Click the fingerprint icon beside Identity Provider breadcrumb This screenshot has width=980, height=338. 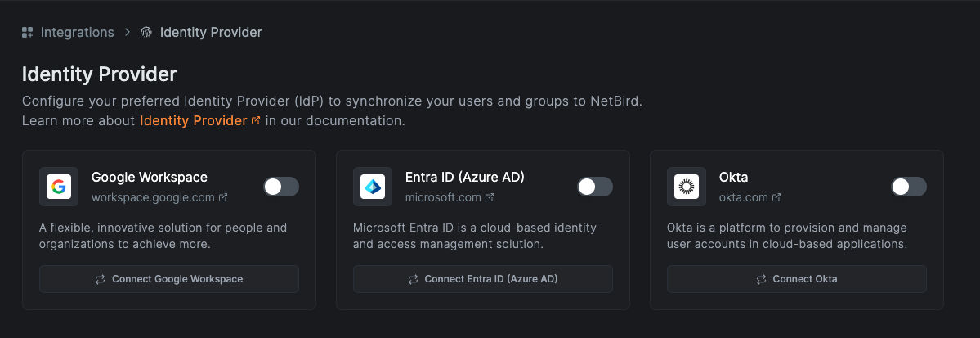[146, 33]
